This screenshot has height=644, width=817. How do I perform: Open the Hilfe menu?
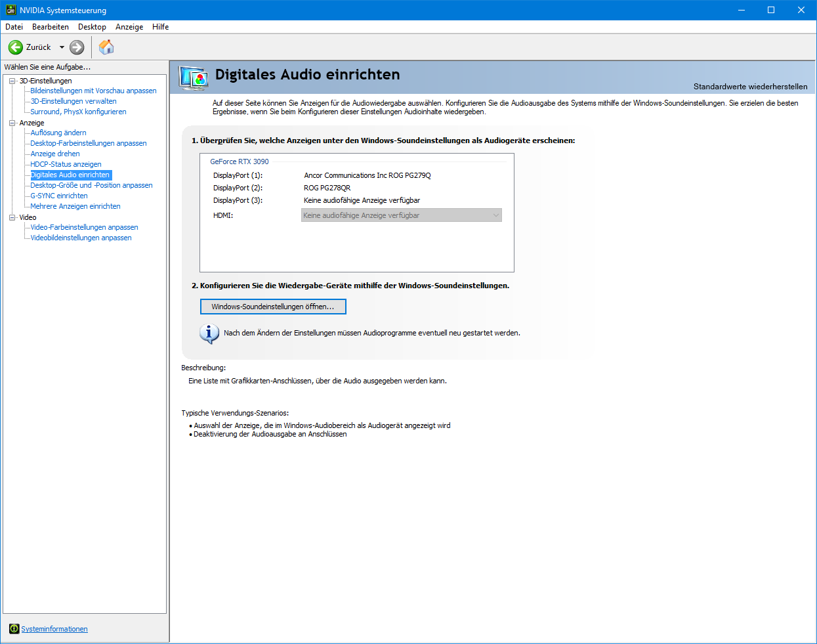coord(161,27)
